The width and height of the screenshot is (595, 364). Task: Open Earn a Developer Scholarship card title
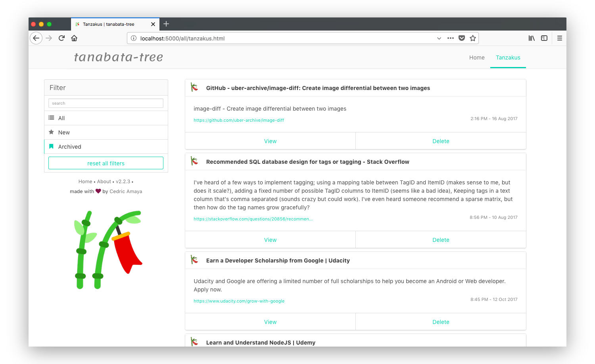(278, 261)
